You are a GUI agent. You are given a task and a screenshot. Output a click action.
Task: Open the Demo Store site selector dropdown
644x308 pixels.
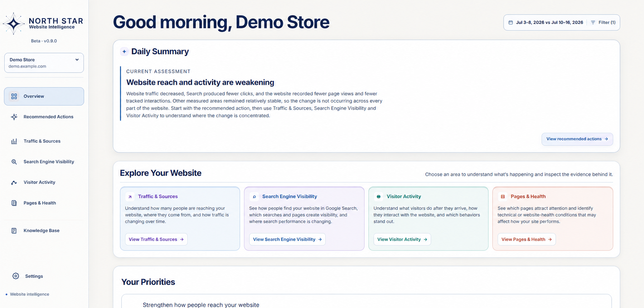click(44, 63)
